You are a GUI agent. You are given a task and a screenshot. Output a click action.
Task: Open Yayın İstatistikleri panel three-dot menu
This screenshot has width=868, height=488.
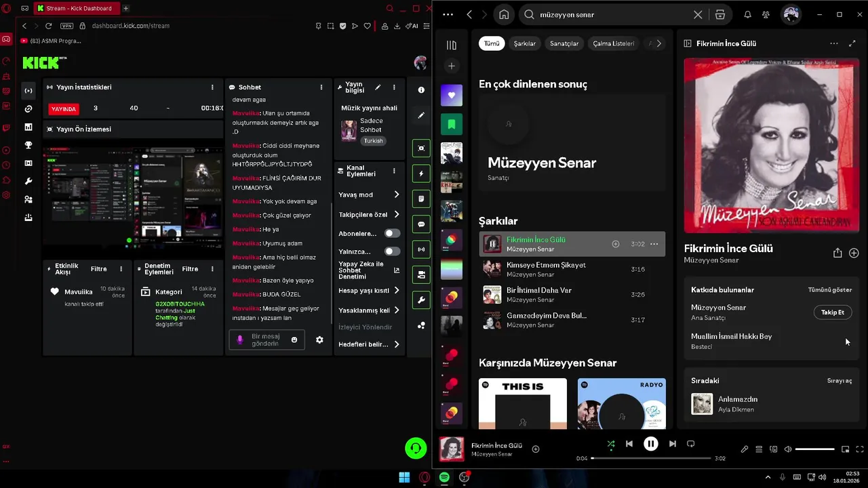pos(212,87)
